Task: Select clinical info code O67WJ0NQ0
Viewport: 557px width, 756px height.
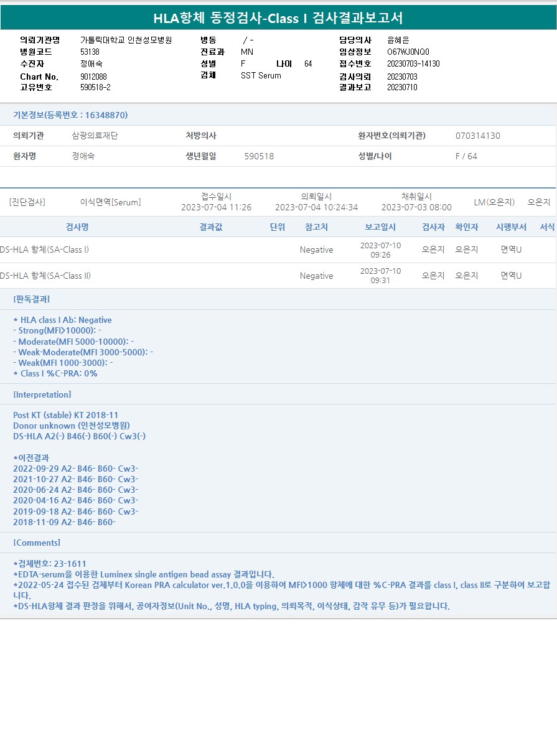Action: coord(408,52)
